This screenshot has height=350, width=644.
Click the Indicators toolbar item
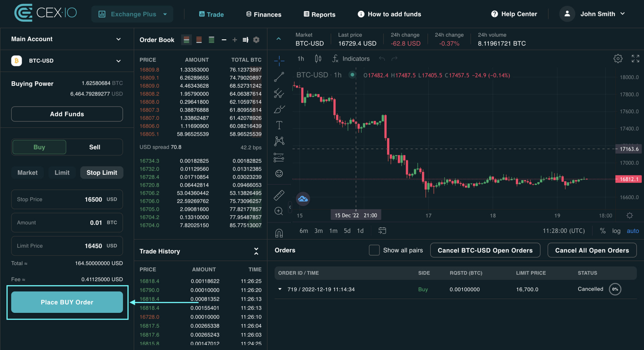tap(350, 59)
